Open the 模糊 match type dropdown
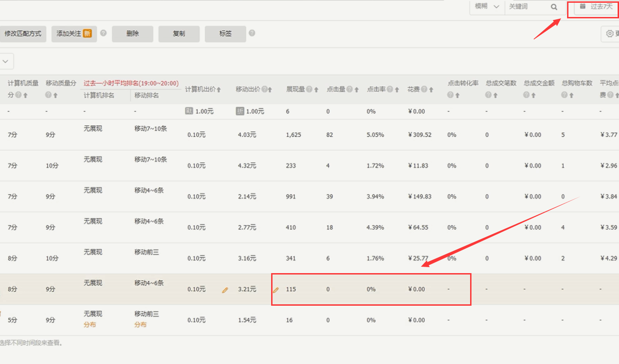The width and height of the screenshot is (619, 364). tap(487, 6)
